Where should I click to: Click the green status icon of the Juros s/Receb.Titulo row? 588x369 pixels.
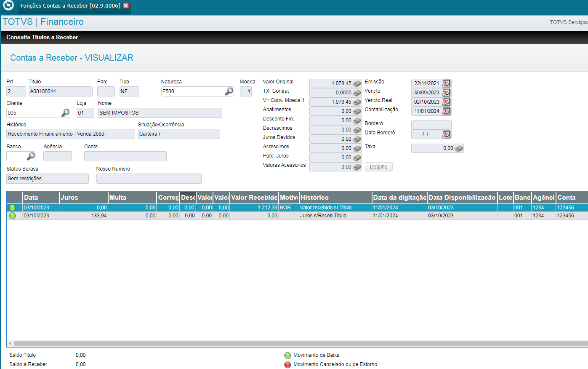tap(13, 216)
